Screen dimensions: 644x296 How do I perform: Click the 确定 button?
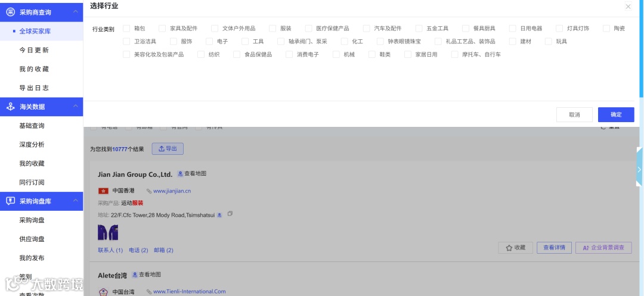coord(616,115)
